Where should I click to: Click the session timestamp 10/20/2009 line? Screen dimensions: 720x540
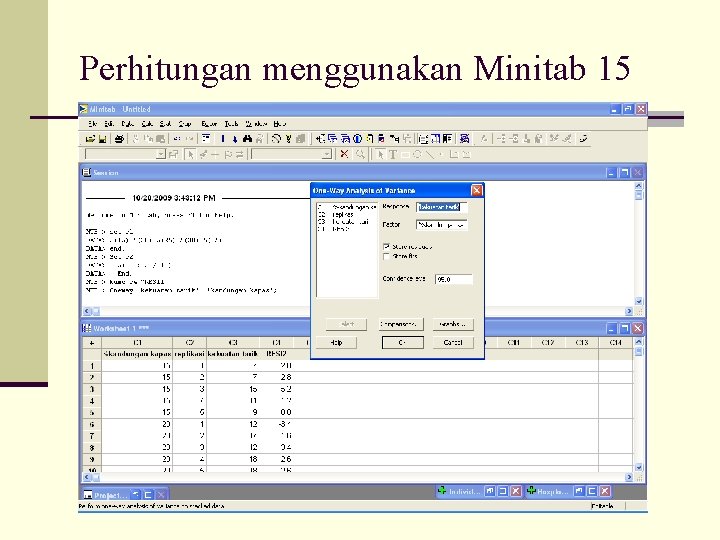coord(174,198)
